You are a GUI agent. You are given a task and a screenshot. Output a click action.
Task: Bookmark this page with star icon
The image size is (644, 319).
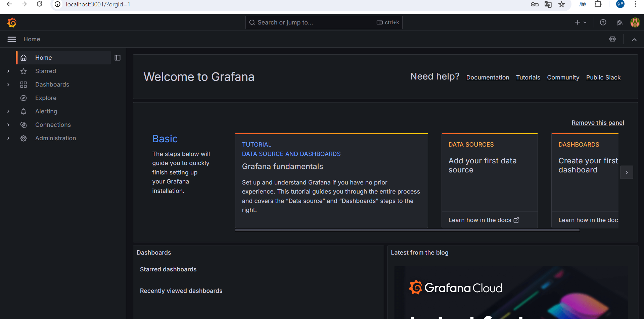coord(561,4)
